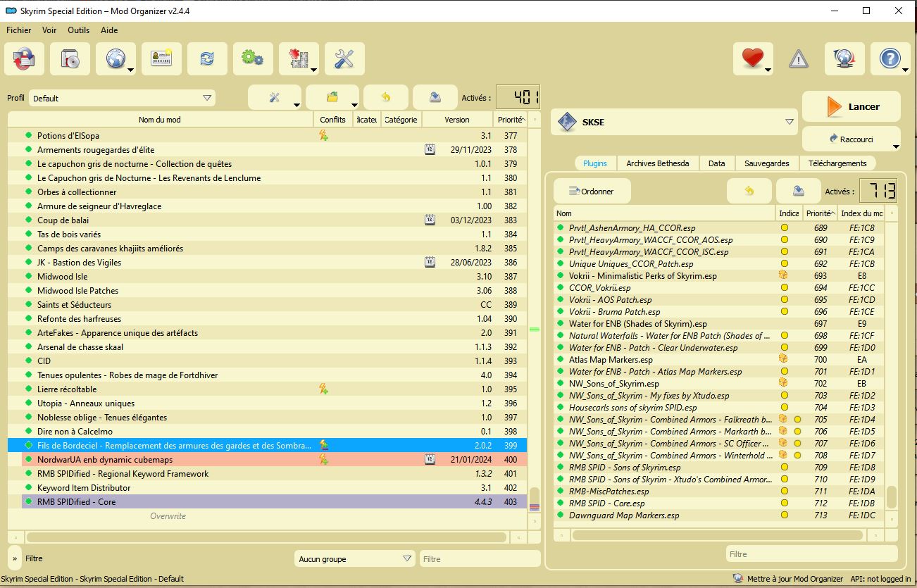Click the calendar icon on NordwarUA enb row
The width and height of the screenshot is (917, 588).
(430, 459)
